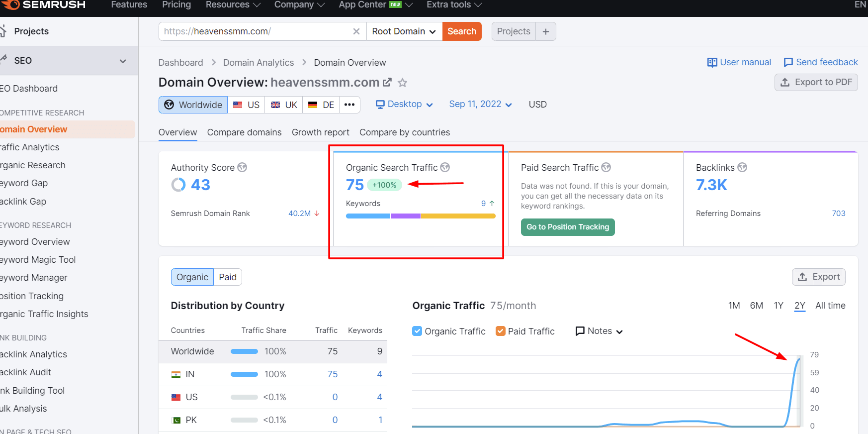
Task: Open the Sep 11, 2022 date dropdown
Action: pyautogui.click(x=480, y=104)
